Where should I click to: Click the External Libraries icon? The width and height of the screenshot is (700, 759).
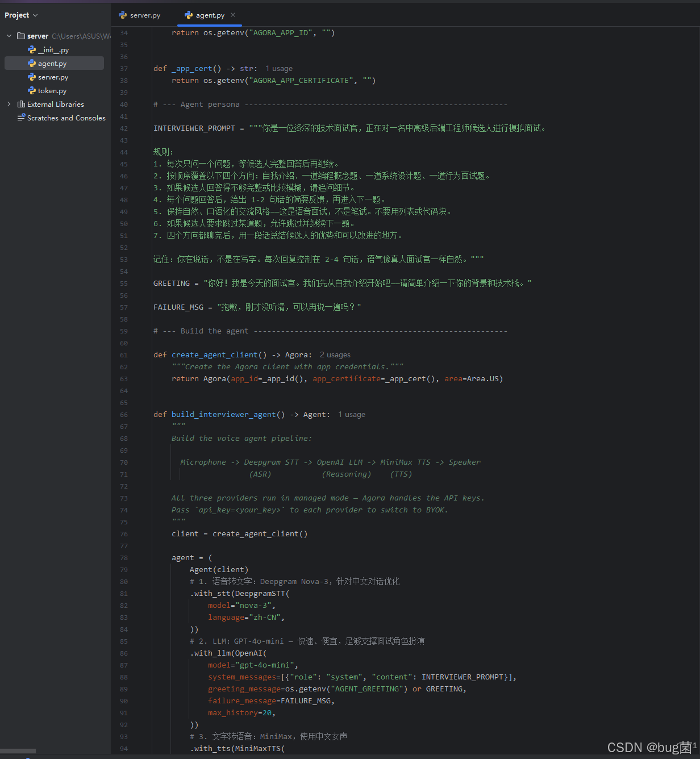21,104
